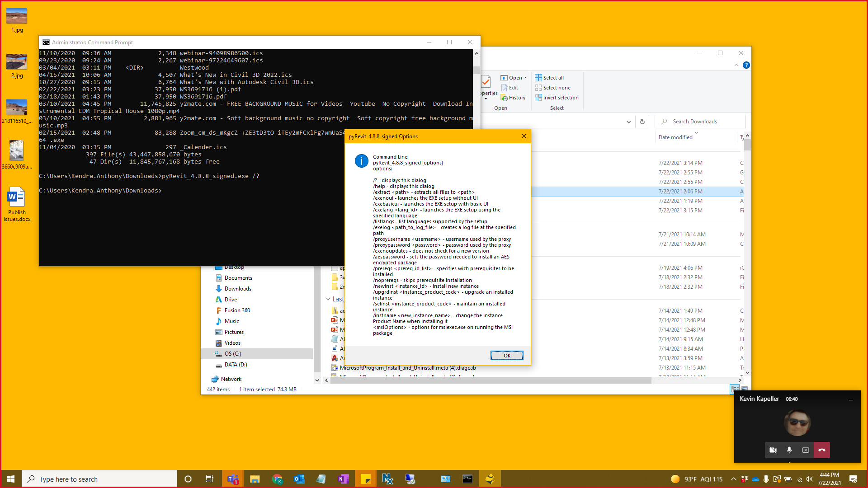Click OK in the pyRevit Options dialog
The image size is (868, 488).
(506, 355)
